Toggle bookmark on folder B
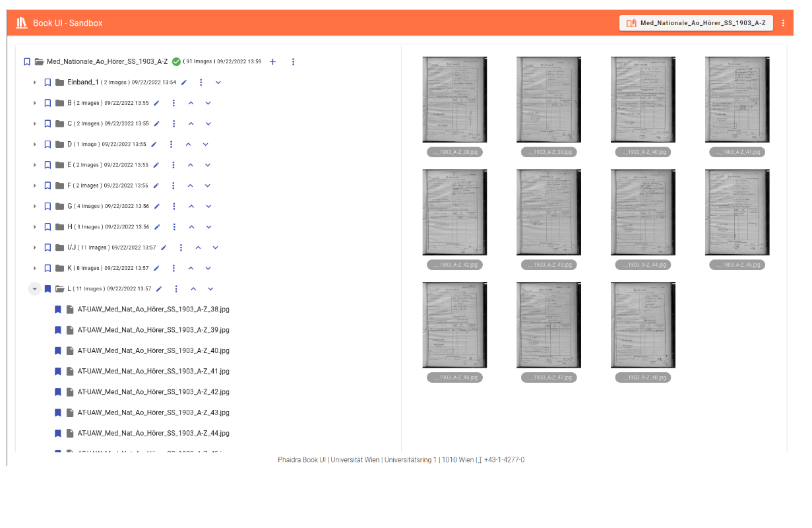 pos(47,104)
